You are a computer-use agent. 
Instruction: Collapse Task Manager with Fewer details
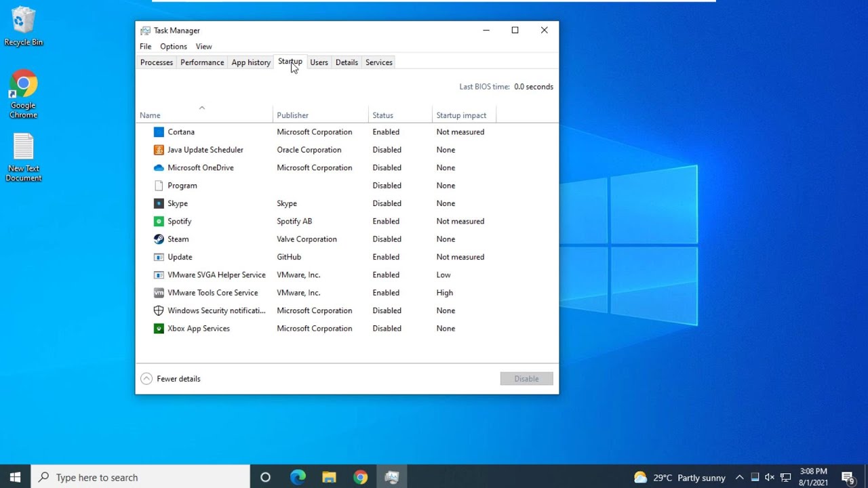[x=170, y=379]
